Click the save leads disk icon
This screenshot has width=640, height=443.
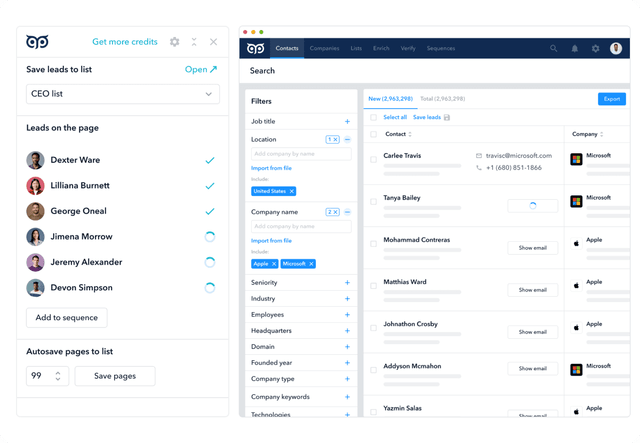(447, 118)
